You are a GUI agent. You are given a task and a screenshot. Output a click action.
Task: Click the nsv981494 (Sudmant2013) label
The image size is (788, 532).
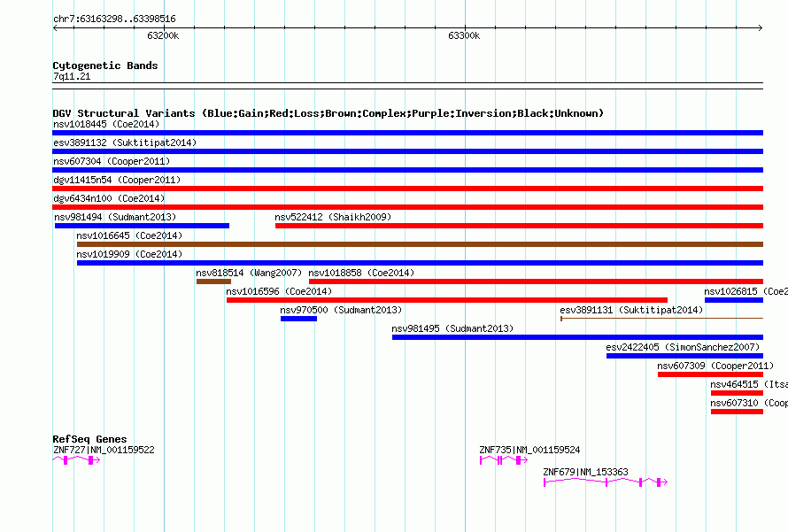115,217
